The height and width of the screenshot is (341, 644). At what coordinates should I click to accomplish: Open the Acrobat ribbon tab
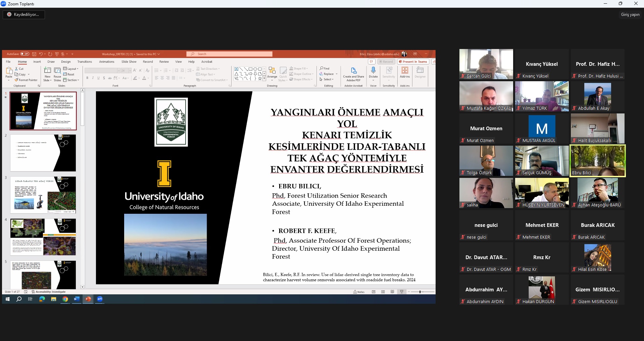(207, 62)
